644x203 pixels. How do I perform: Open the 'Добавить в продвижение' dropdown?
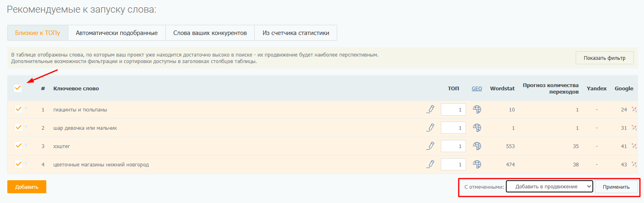549,187
